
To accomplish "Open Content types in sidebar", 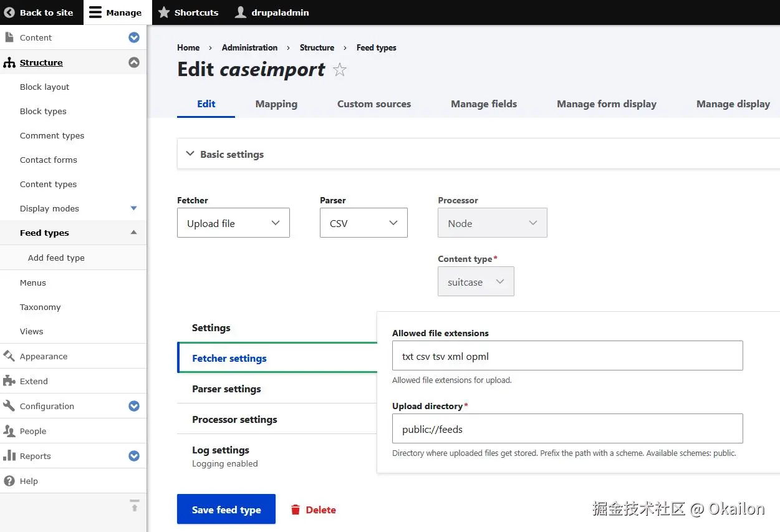I will (49, 184).
